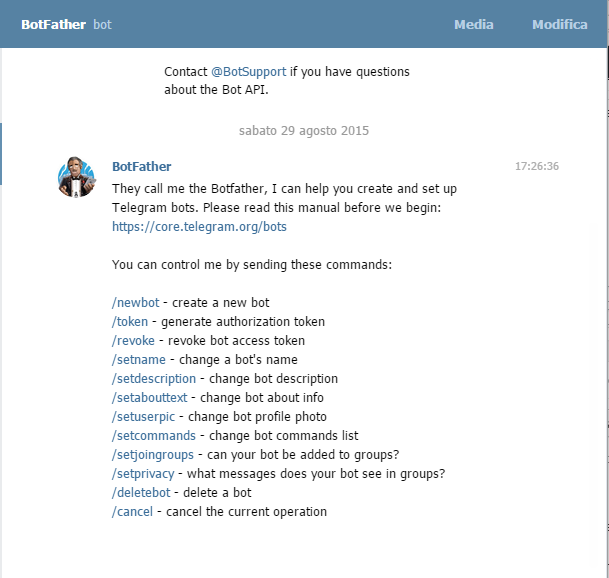Click the BotFather title in header

(x=53, y=24)
